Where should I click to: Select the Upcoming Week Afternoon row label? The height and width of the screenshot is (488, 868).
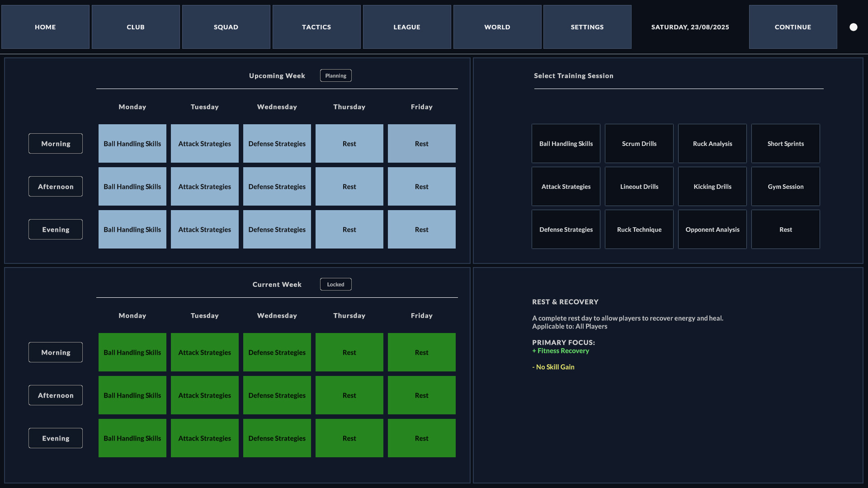[56, 187]
